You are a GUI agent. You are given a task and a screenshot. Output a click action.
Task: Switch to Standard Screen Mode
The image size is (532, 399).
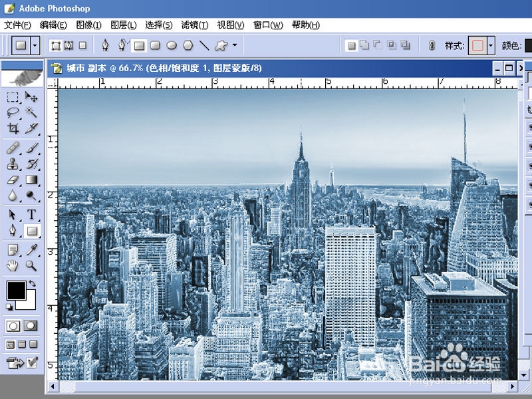11,344
